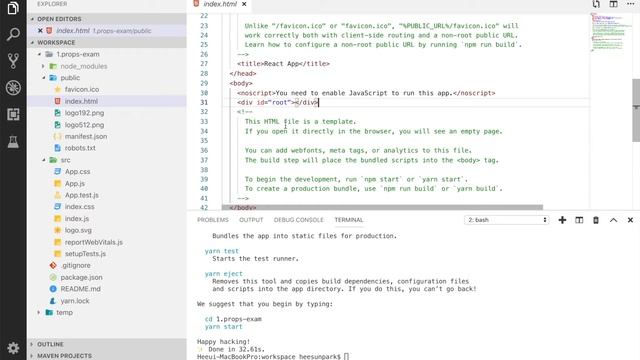Open favicon.ico in the file tree

(82, 89)
